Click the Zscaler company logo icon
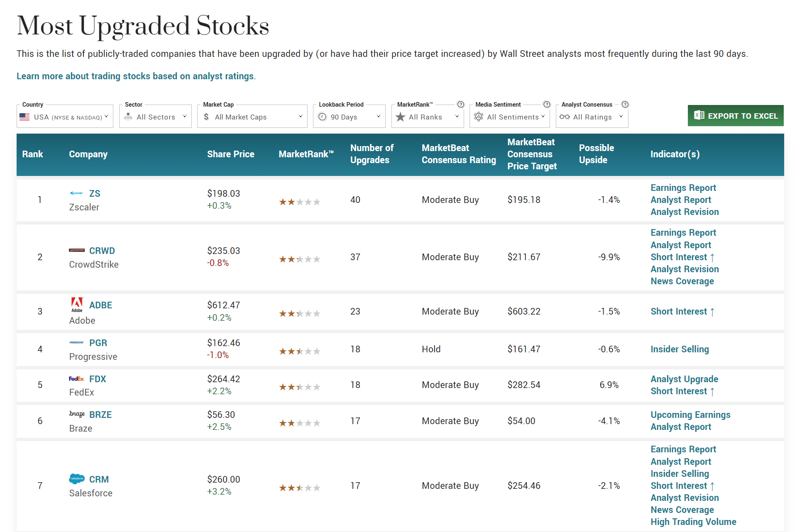 coord(77,193)
